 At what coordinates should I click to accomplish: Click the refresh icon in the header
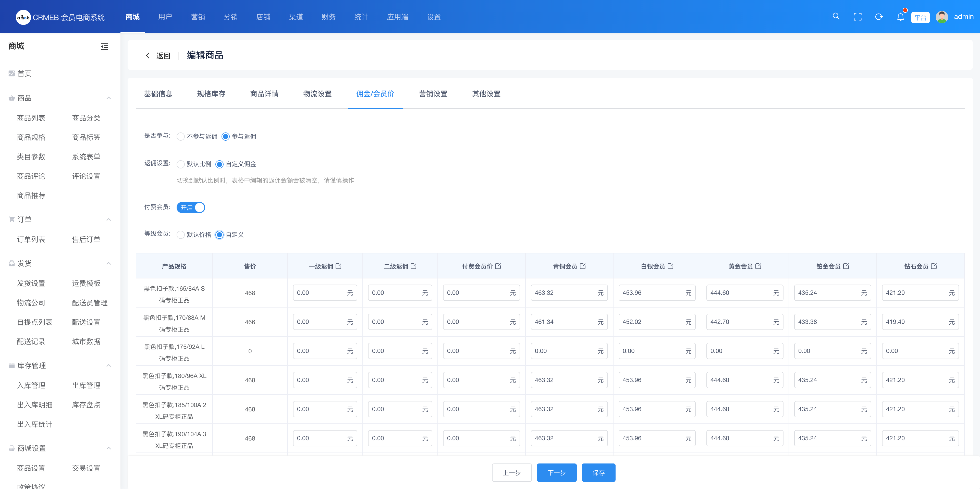[879, 17]
